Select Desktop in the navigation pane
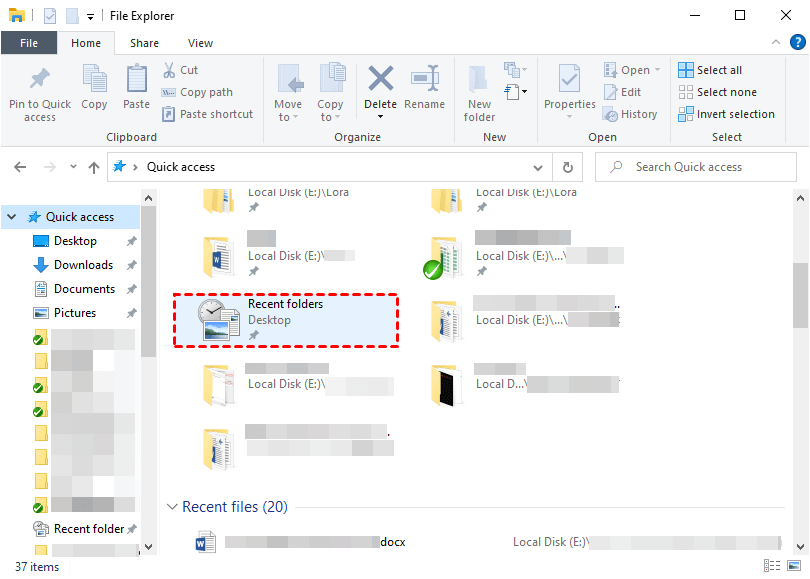Viewport: 810px width, 579px height. (x=75, y=241)
